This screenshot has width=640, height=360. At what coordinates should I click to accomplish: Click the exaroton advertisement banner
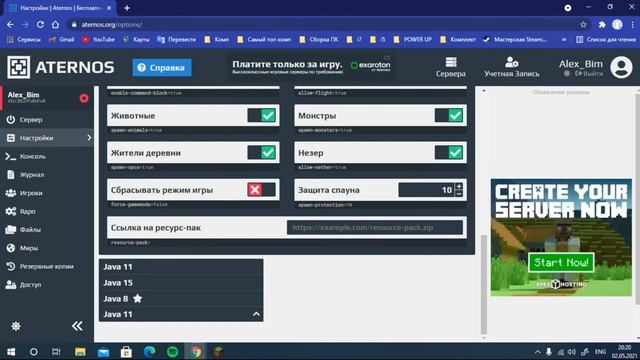(x=311, y=67)
